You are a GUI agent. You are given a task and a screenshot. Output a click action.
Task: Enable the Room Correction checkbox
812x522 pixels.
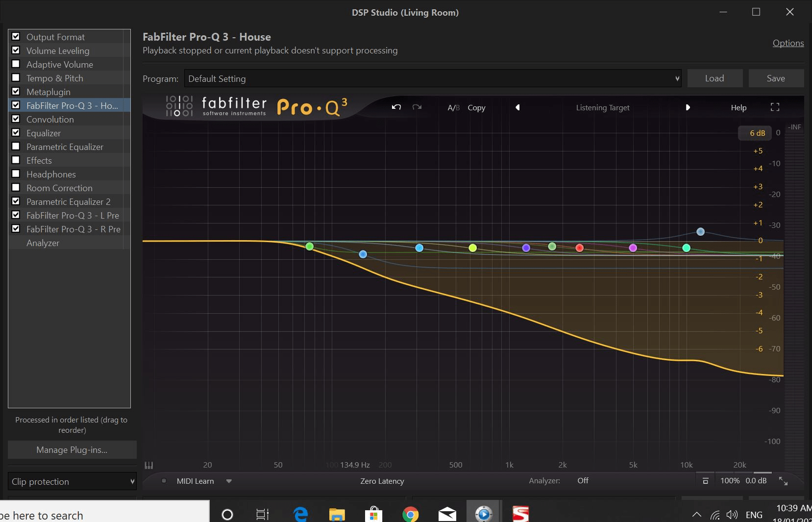[x=16, y=187]
